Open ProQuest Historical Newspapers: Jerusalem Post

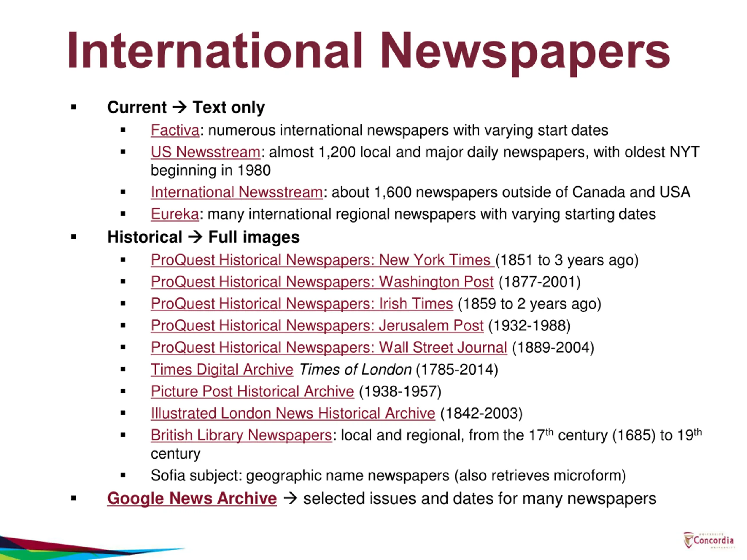(317, 326)
